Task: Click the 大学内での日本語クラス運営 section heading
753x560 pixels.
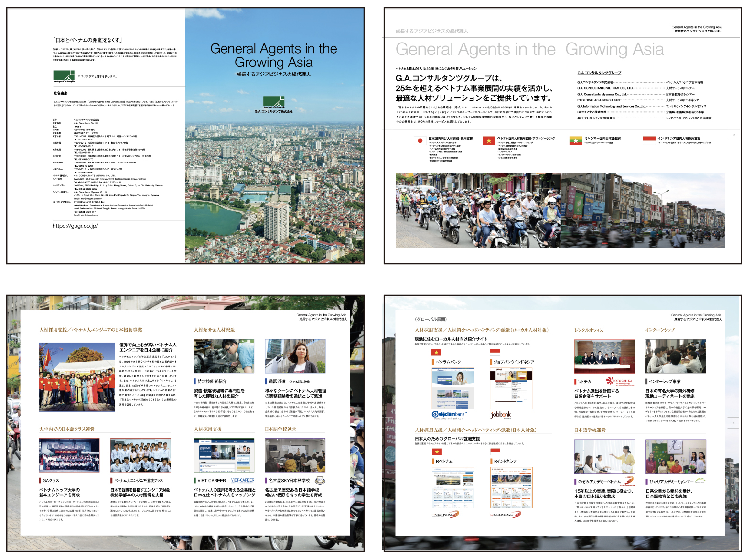Action: coord(67,429)
